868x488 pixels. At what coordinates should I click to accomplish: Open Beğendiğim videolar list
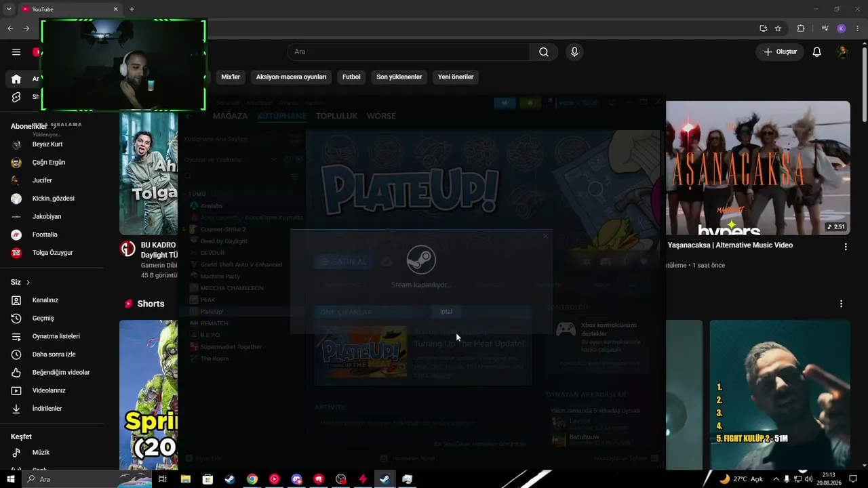[61, 373]
